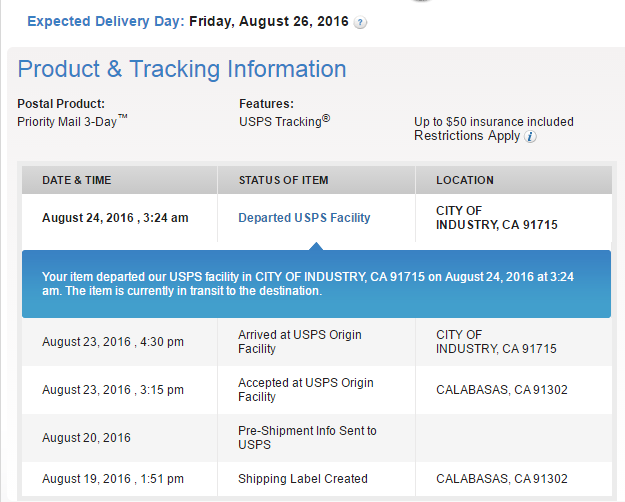The image size is (625, 502).
Task: Click the blue departed-facility detail message
Action: coord(315,283)
